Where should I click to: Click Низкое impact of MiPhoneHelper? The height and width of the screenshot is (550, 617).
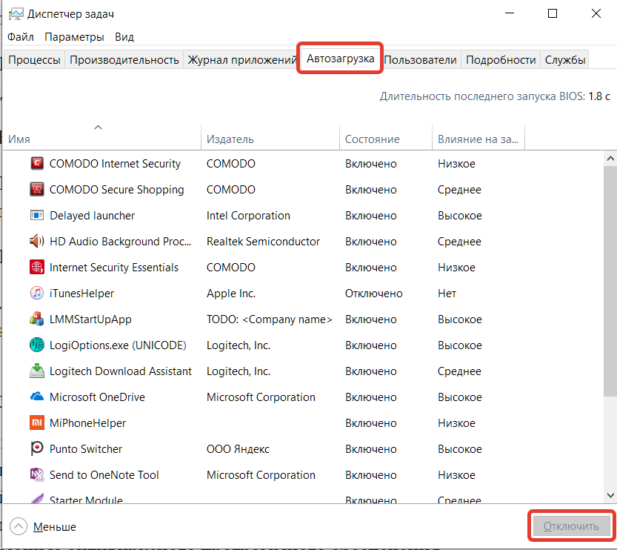456,423
